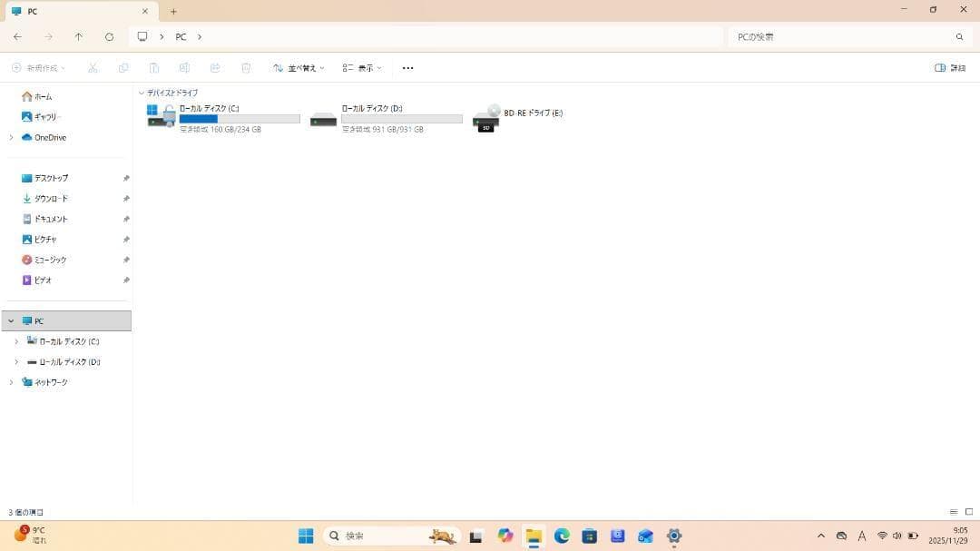Open the See more (...) menu
Screen dimensions: 980x551
pyautogui.click(x=407, y=67)
